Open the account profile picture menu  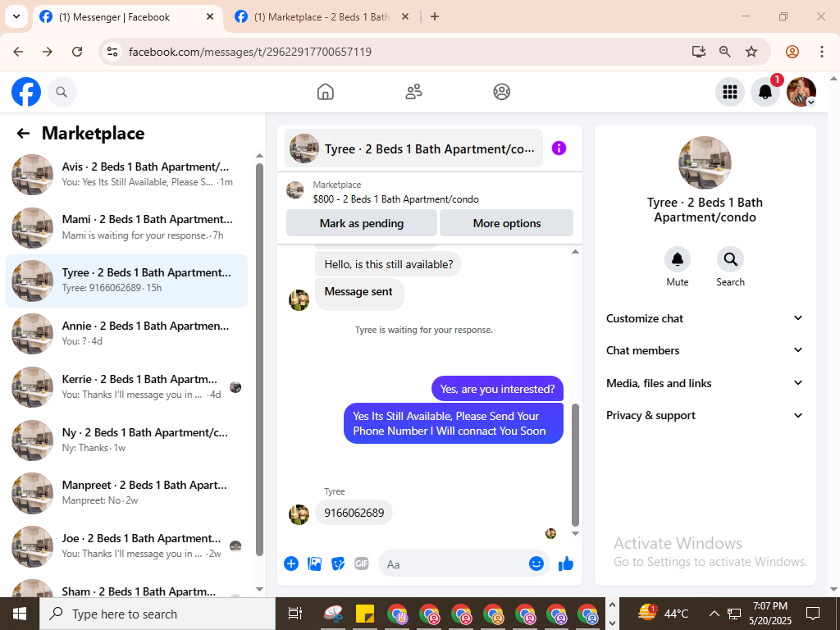coord(801,92)
